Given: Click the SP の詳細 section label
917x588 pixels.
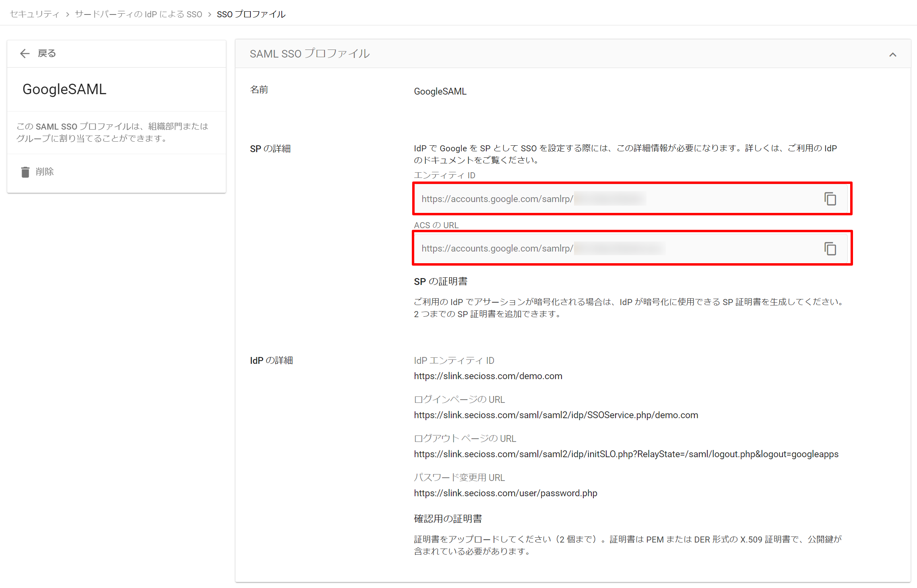Looking at the screenshot, I should tap(271, 149).
